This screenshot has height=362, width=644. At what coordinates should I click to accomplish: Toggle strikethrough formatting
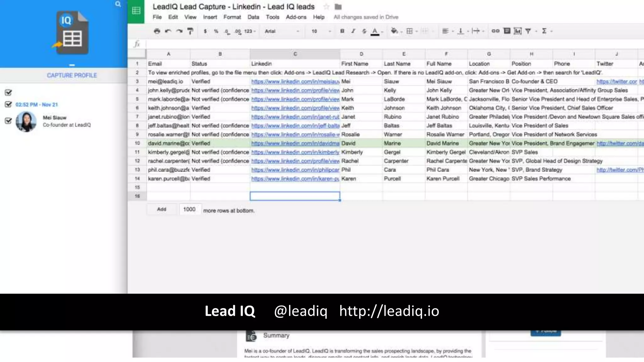point(364,31)
